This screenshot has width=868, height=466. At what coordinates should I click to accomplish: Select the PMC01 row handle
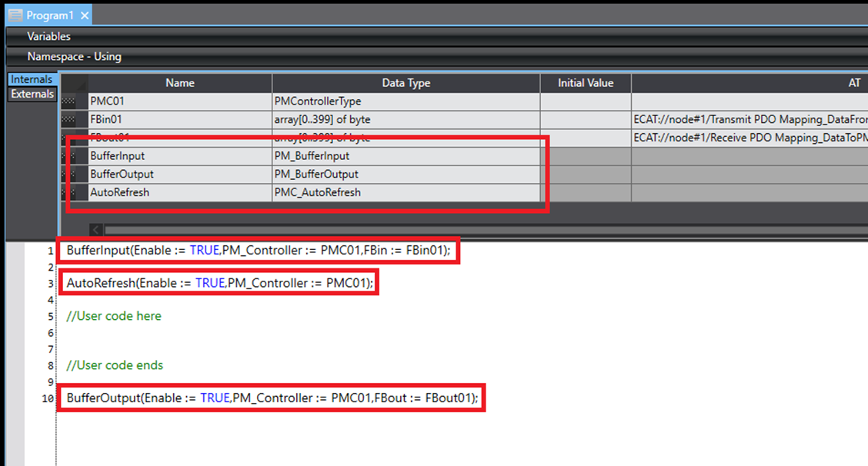pos(68,102)
